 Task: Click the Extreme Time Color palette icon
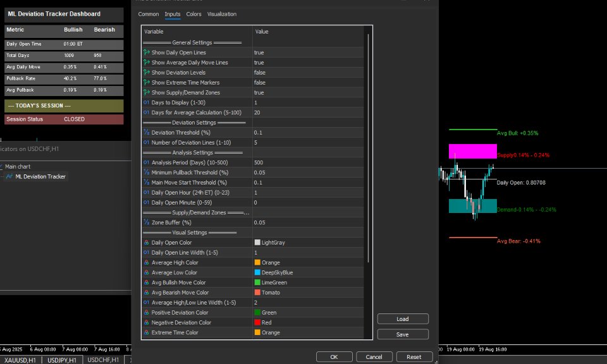coord(146,332)
